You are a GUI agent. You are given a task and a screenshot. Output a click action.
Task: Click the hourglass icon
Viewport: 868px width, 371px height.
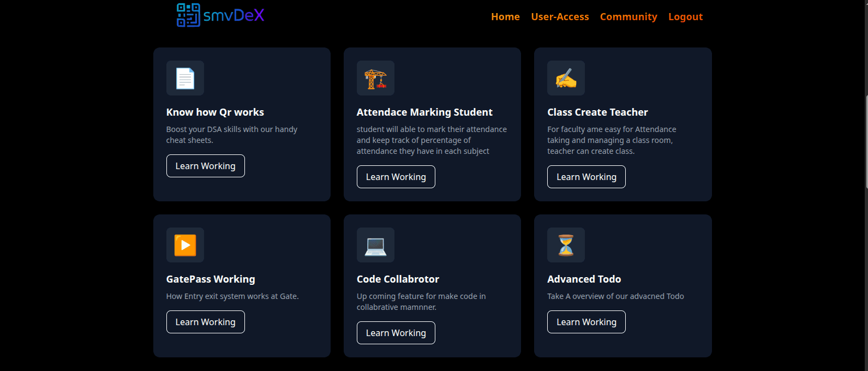coord(566,245)
